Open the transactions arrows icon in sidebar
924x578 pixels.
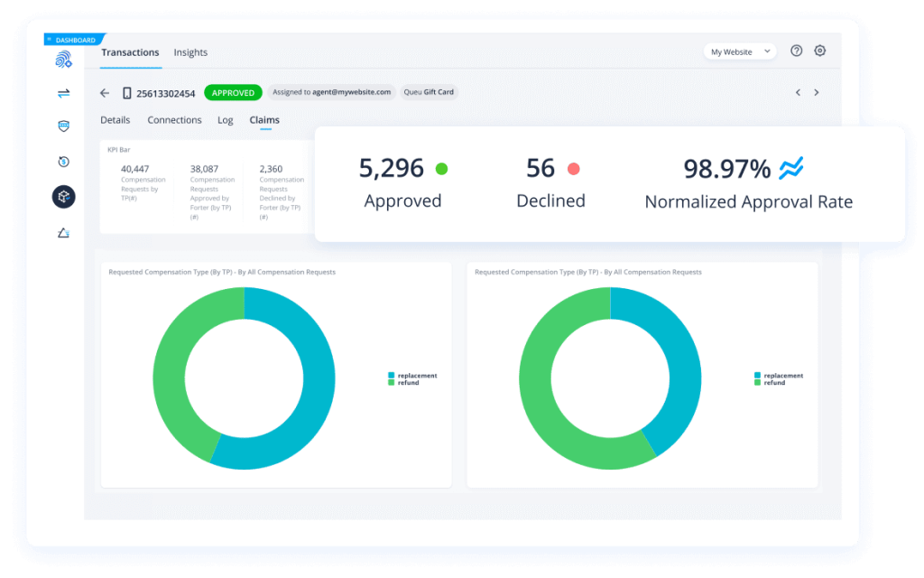[x=63, y=92]
